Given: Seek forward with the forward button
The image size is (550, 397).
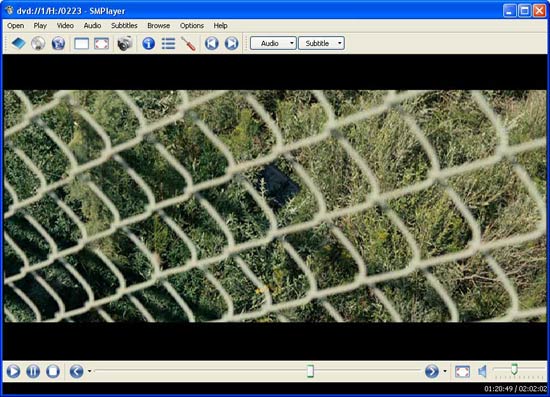Looking at the screenshot, I should (x=432, y=371).
